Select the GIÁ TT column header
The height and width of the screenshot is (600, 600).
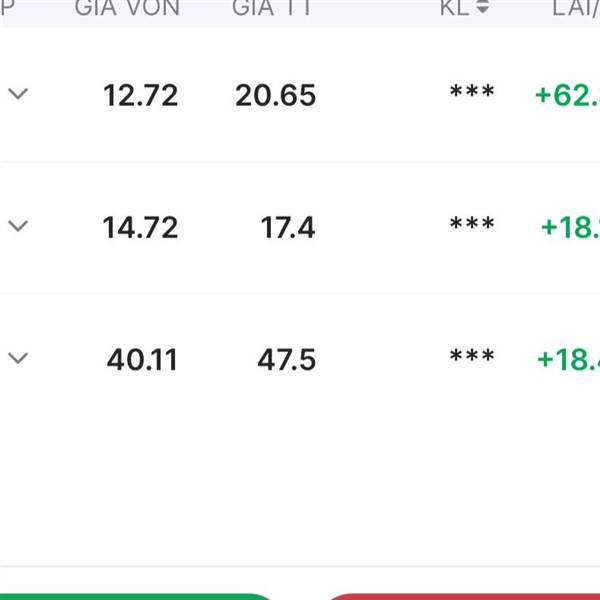pos(272,8)
